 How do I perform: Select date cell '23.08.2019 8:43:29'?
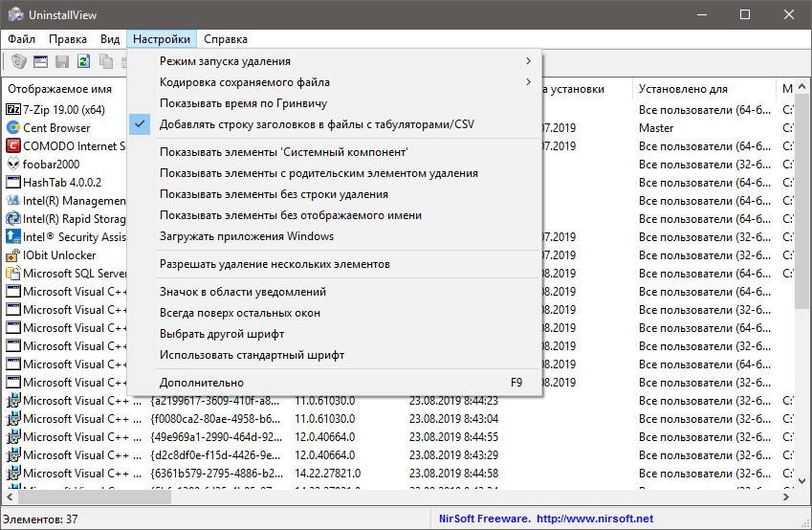tap(453, 455)
